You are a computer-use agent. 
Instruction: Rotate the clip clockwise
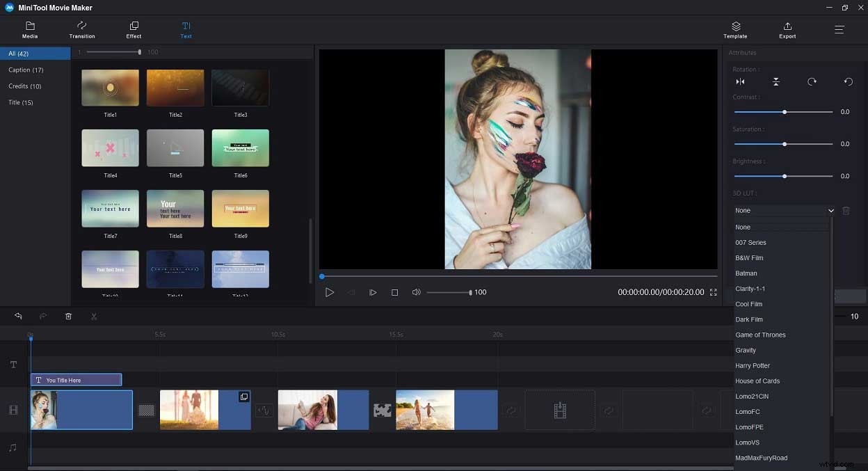(x=812, y=81)
